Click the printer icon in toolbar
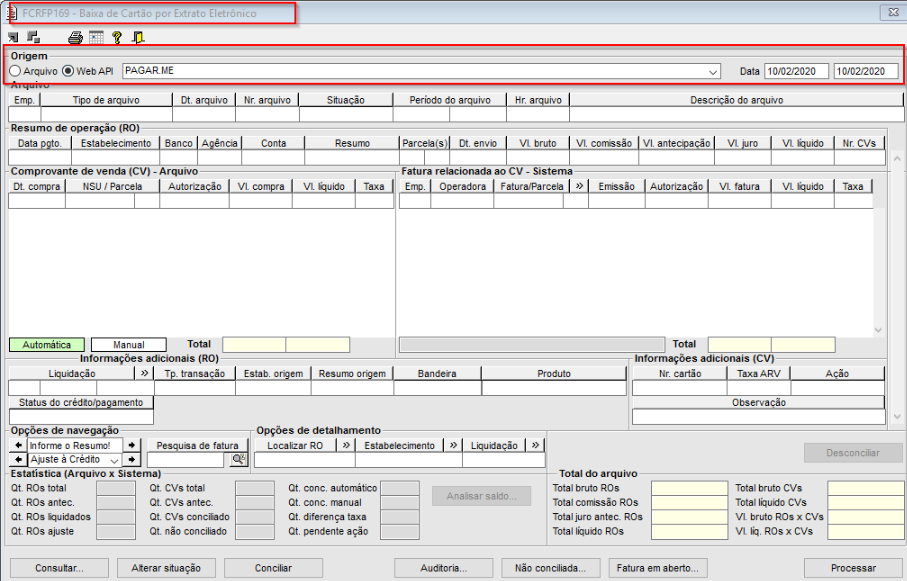Viewport: 907px width, 581px height. click(x=75, y=38)
